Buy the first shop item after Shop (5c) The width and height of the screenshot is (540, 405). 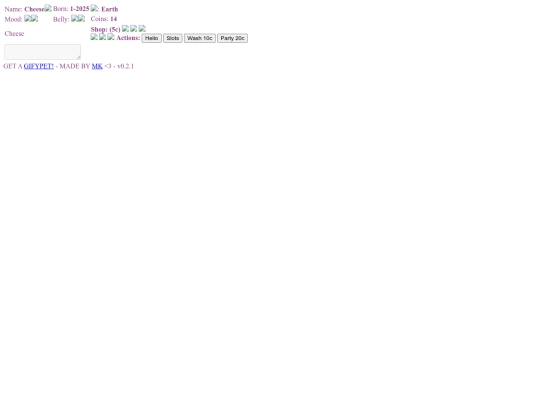(125, 28)
